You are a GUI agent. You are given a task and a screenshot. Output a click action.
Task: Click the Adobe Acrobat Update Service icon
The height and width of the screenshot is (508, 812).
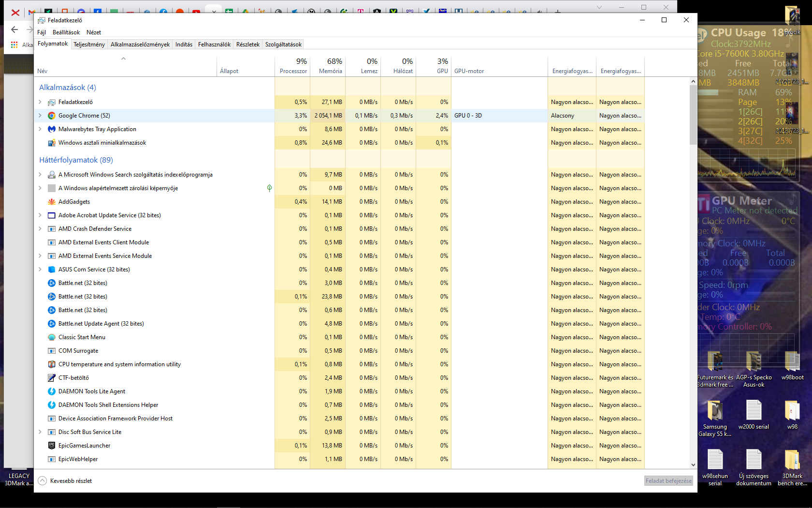(x=52, y=215)
